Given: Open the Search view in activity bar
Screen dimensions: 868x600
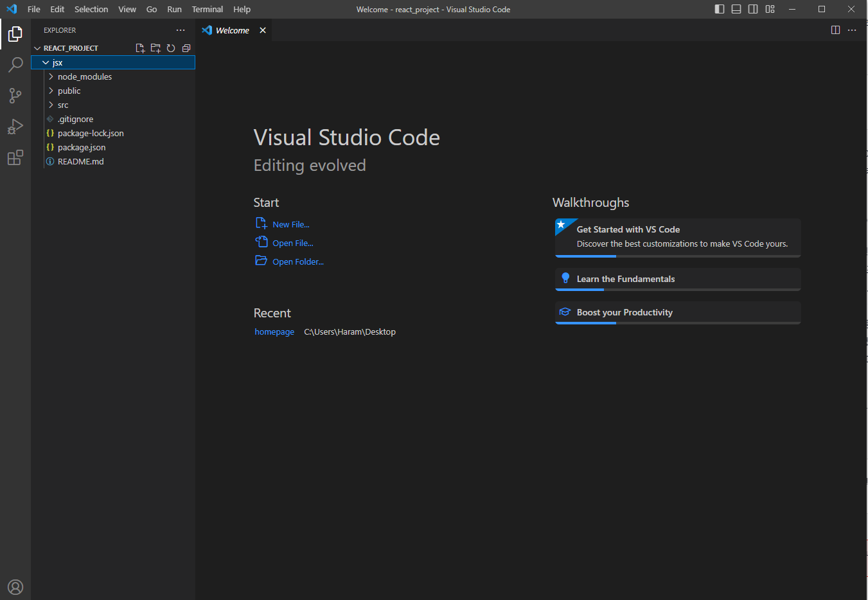Looking at the screenshot, I should (15, 64).
